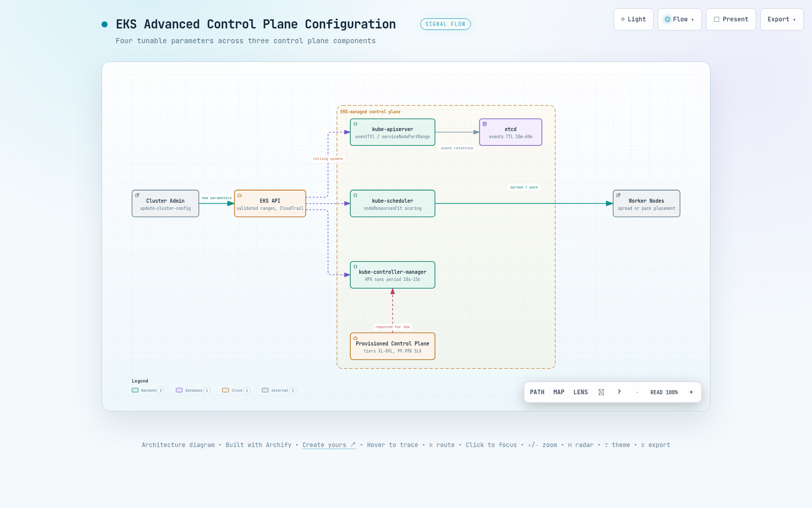This screenshot has width=812, height=508.
Task: Click the SIGNAL FLOW badge
Action: point(446,24)
